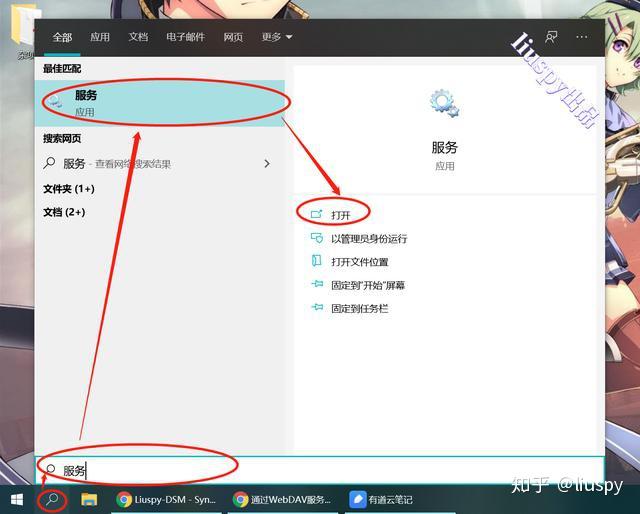Click the 打开 icon
The width and height of the screenshot is (640, 514).
[x=317, y=214]
